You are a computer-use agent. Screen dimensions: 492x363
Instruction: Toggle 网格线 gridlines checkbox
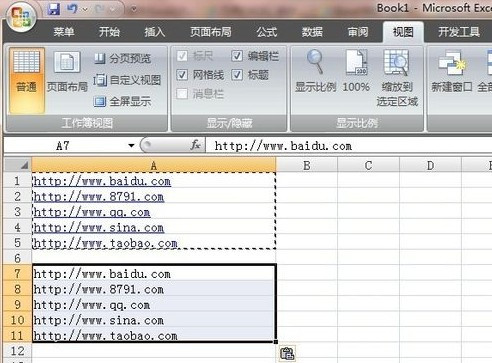pyautogui.click(x=182, y=75)
